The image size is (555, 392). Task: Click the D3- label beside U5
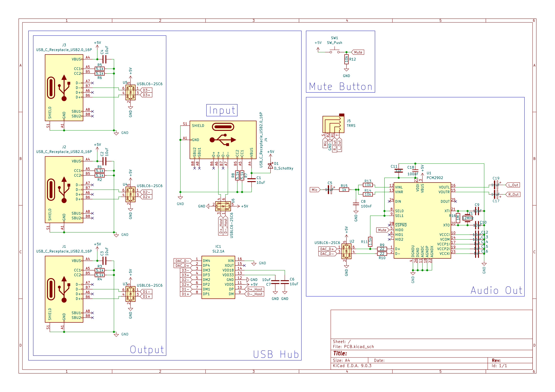146,90
